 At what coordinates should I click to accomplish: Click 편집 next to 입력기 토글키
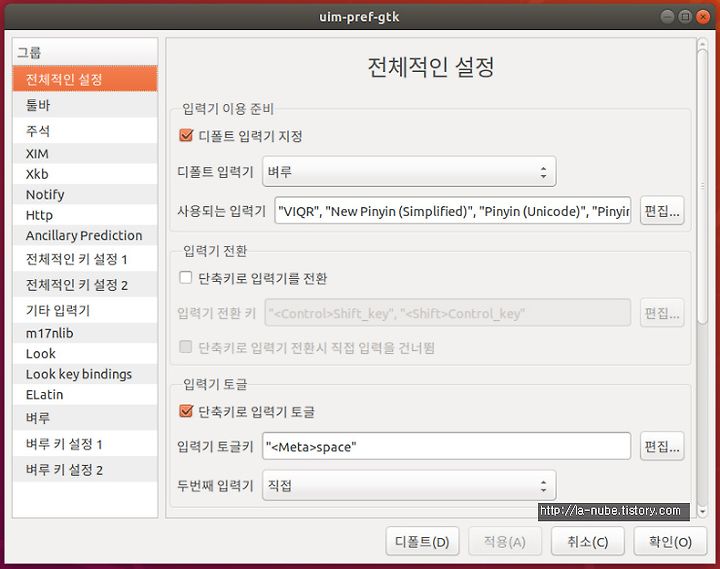[x=662, y=446]
